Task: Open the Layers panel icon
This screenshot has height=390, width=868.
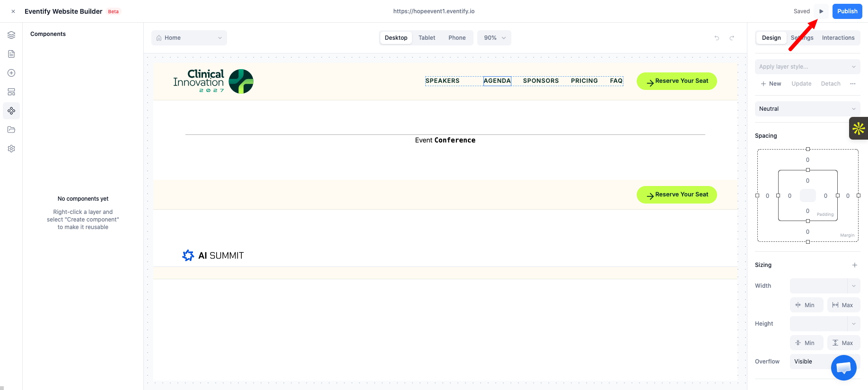Action: pyautogui.click(x=11, y=35)
